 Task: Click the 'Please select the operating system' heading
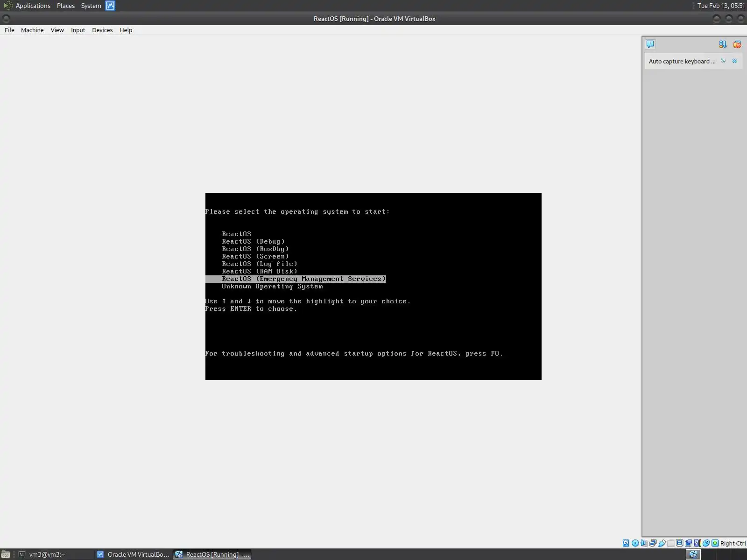click(297, 211)
